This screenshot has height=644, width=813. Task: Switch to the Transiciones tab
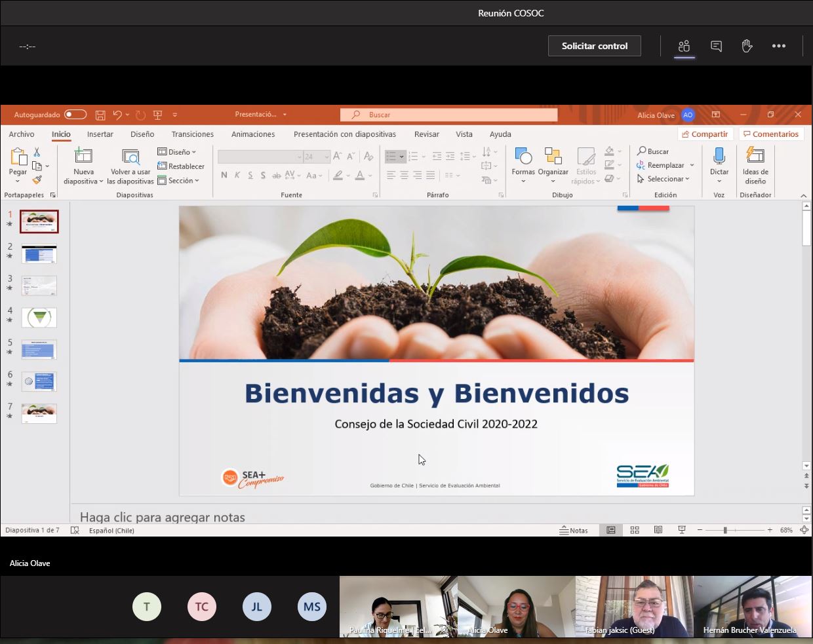pos(192,134)
